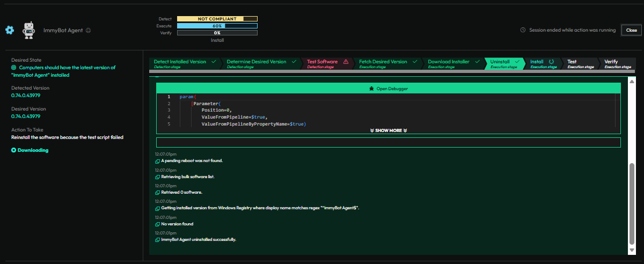Copy the 'Retrieved 0 software' log line
The height and width of the screenshot is (264, 644).
pos(157,193)
